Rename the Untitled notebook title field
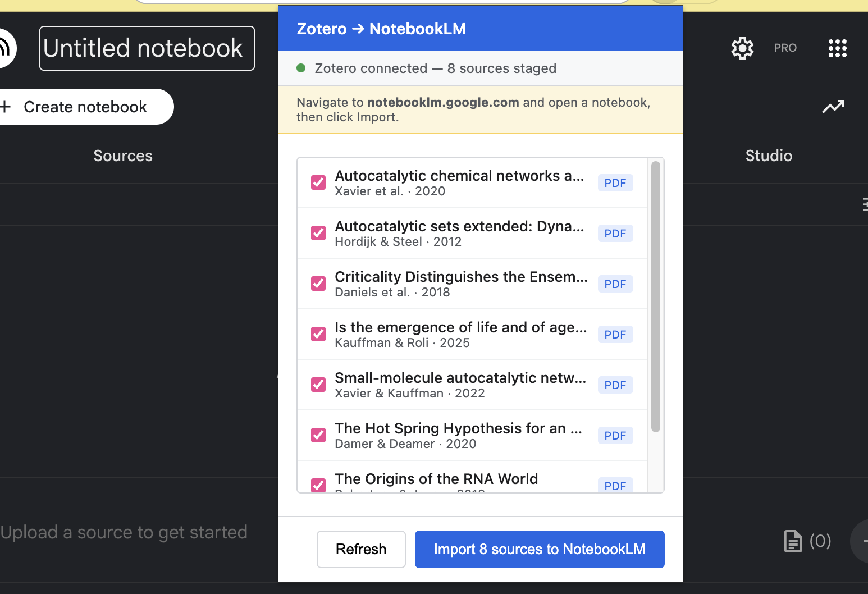The width and height of the screenshot is (868, 594). pos(146,48)
